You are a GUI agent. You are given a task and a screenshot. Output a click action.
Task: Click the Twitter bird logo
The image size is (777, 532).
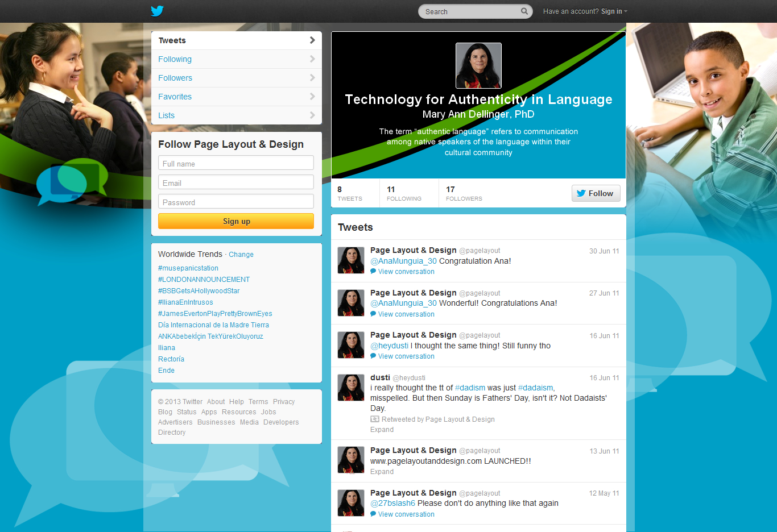157,11
